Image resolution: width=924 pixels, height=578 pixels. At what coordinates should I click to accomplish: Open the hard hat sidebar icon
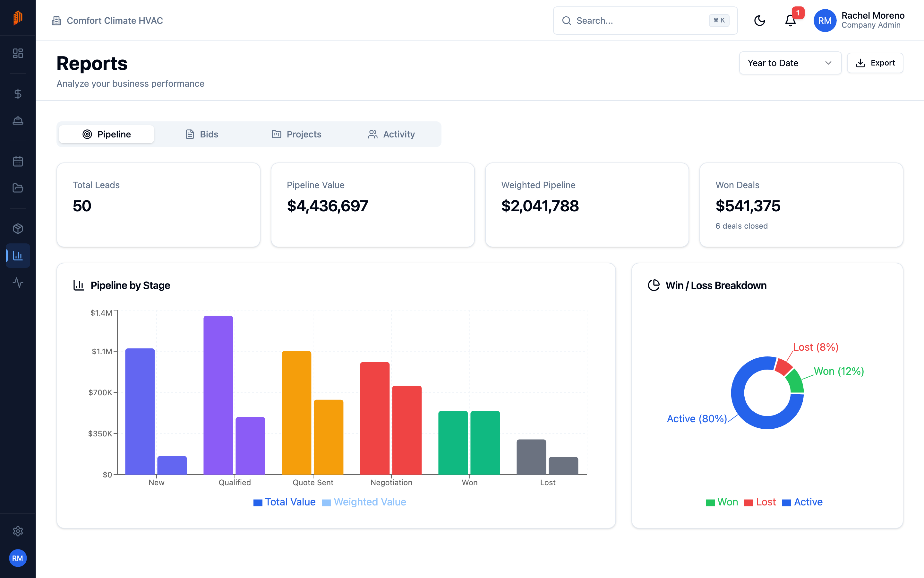(18, 120)
